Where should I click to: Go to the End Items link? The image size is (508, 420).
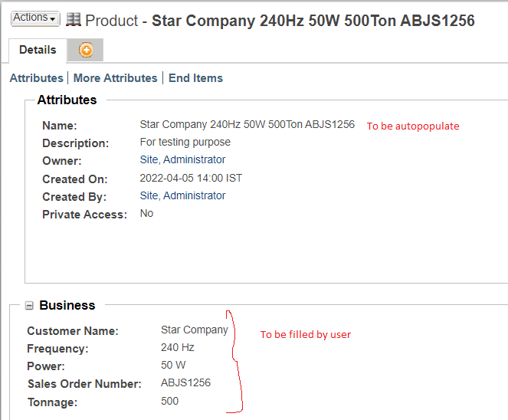click(x=195, y=78)
